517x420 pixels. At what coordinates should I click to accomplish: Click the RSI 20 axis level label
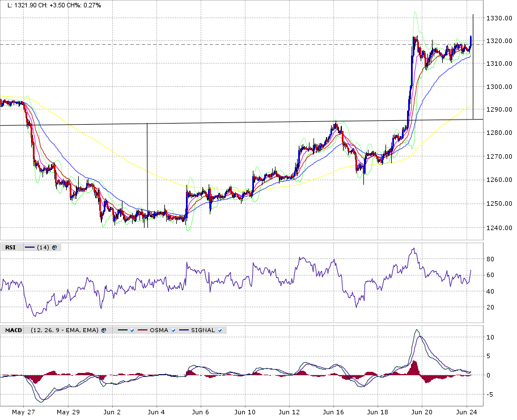pyautogui.click(x=490, y=307)
